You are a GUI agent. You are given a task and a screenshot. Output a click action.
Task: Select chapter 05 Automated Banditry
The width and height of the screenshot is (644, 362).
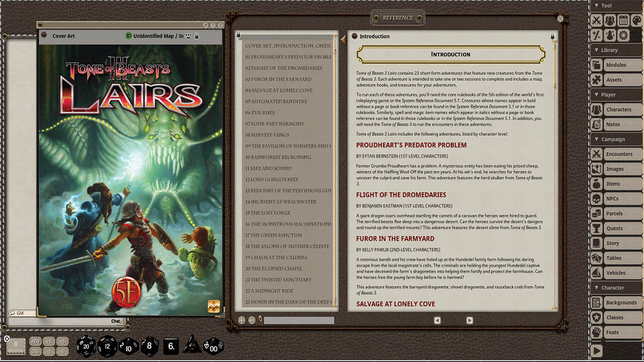(276, 102)
